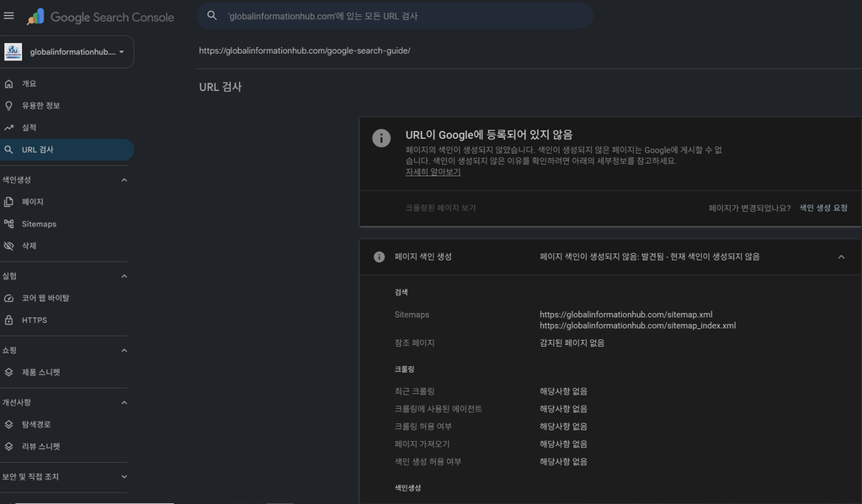Click the 크롤링 허용 여부 label
This screenshot has width=862, height=504.
423,427
